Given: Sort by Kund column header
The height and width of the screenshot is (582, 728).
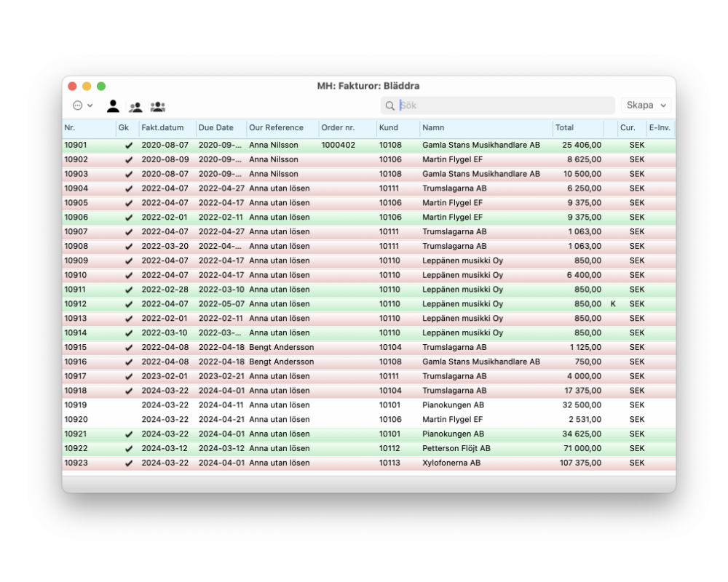Looking at the screenshot, I should [398, 127].
